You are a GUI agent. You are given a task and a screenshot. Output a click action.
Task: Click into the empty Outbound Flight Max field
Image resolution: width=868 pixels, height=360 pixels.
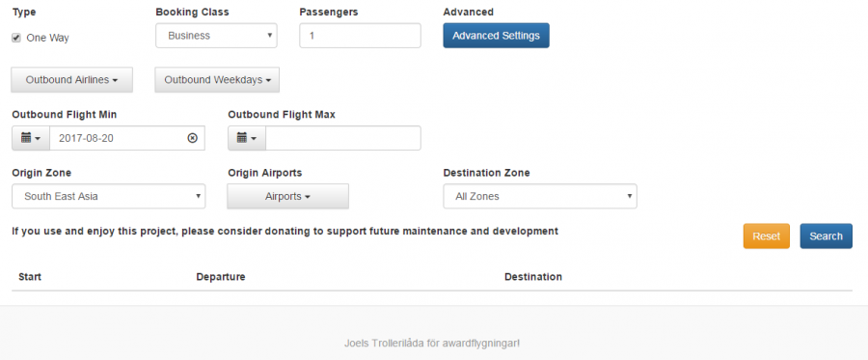pyautogui.click(x=342, y=138)
